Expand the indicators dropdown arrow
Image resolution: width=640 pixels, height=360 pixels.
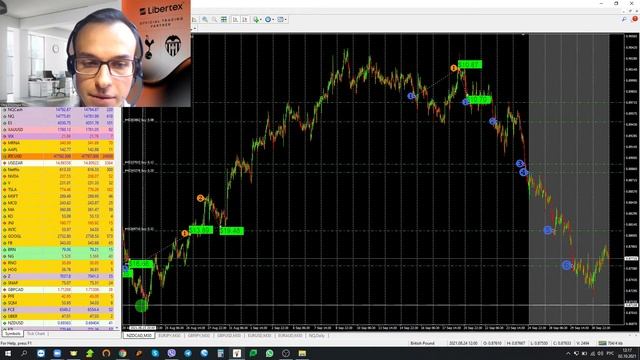point(260,19)
